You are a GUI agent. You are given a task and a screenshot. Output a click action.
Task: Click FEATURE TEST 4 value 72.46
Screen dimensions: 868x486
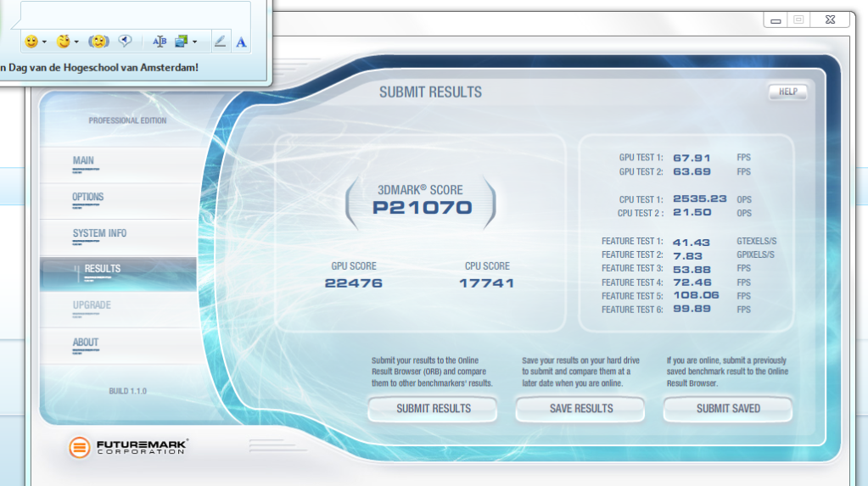pyautogui.click(x=692, y=282)
